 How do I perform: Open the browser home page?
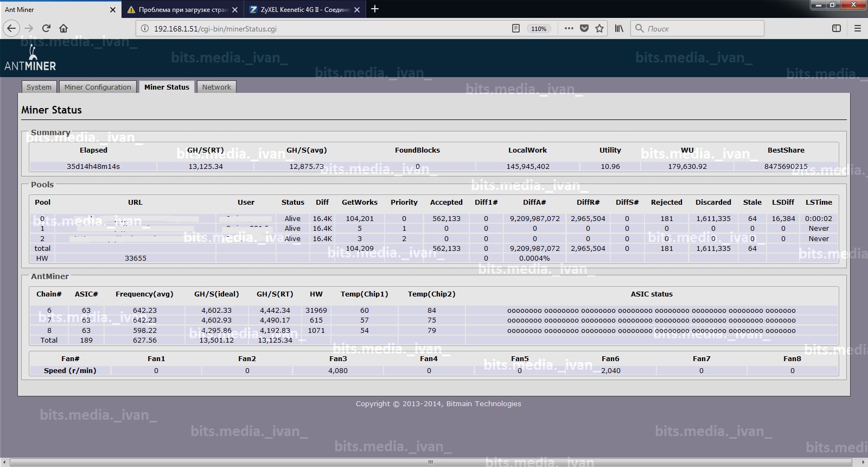(63, 28)
